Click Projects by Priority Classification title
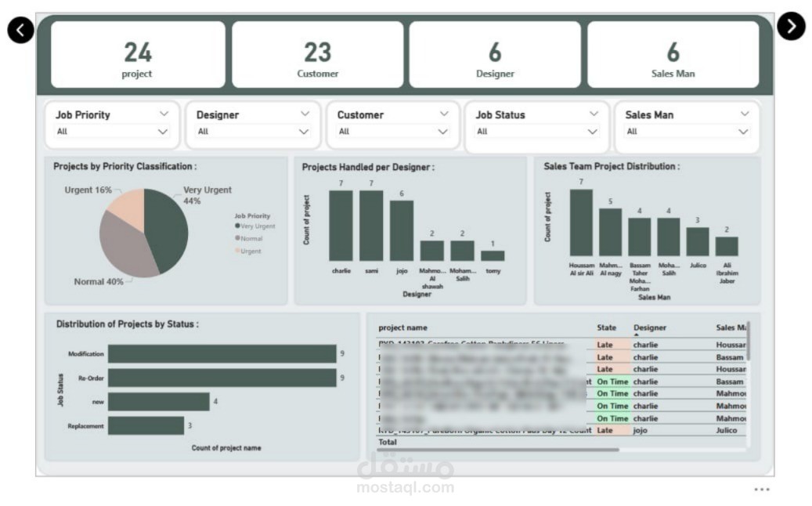 [x=125, y=166]
